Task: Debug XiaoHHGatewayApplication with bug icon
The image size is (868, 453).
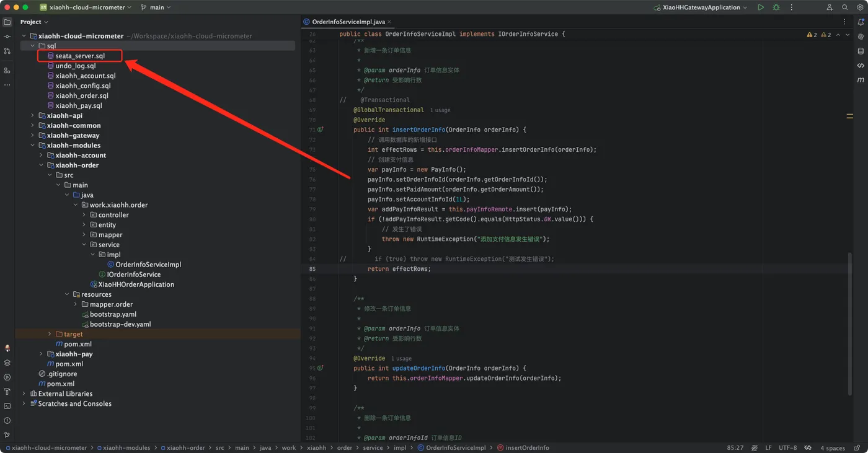Action: pyautogui.click(x=776, y=7)
